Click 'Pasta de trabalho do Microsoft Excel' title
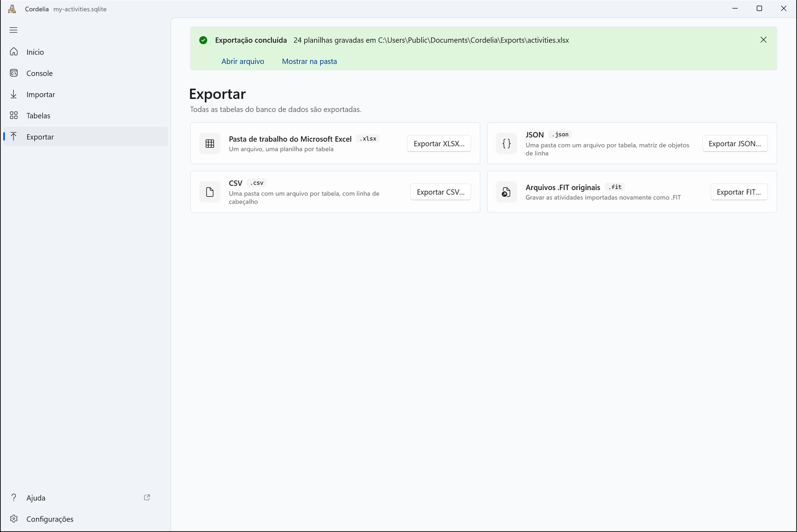 pos(290,139)
